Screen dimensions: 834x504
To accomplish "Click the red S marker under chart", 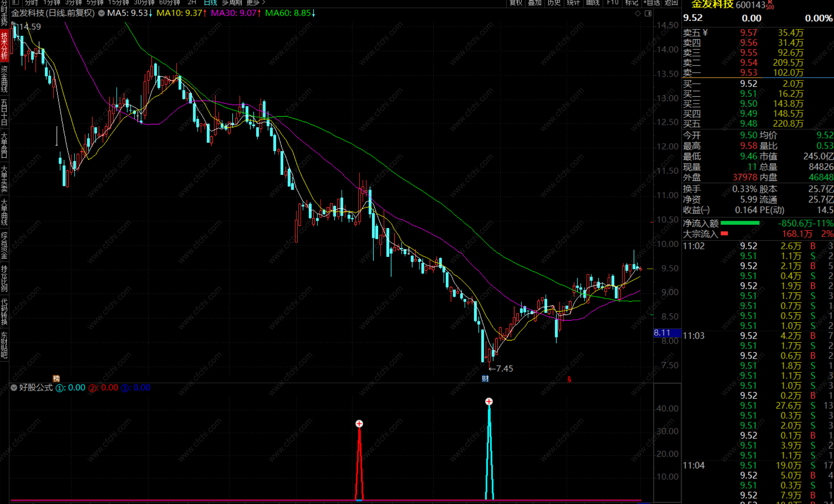I will (569, 379).
